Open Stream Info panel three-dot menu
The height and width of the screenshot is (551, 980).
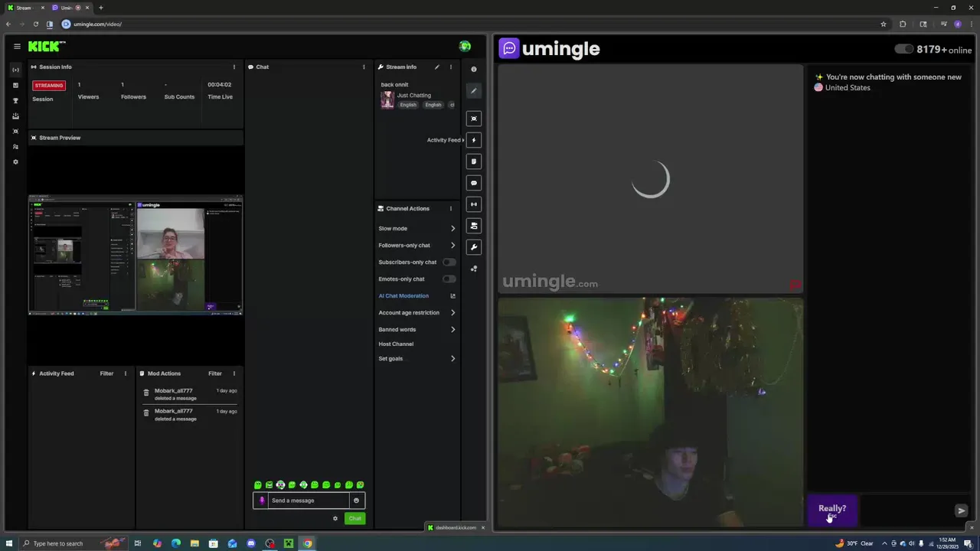tap(450, 67)
